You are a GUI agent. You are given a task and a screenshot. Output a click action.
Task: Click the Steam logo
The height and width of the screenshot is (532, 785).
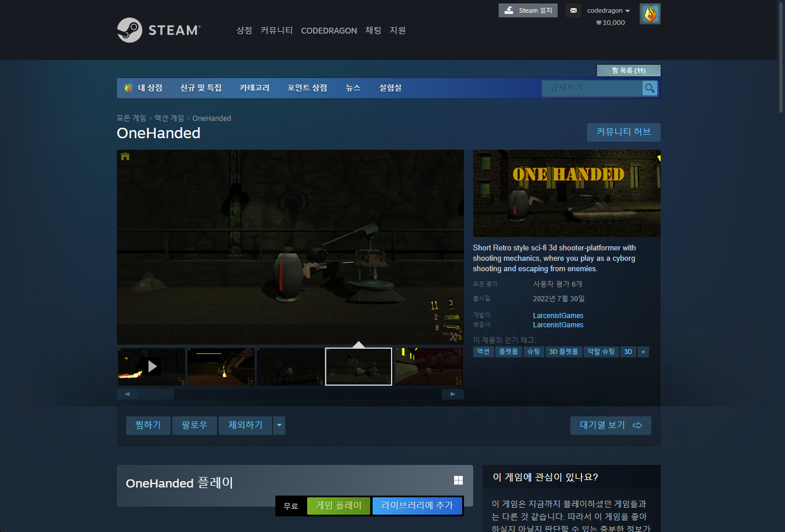[159, 30]
